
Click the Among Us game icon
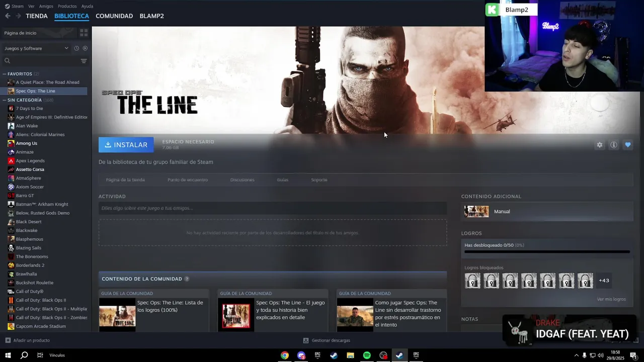tap(11, 143)
